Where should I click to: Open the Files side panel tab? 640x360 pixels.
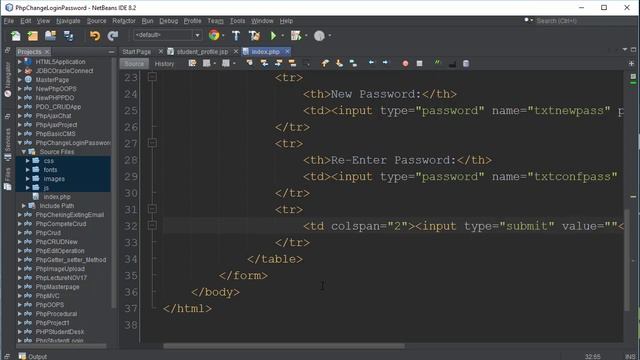point(7,178)
